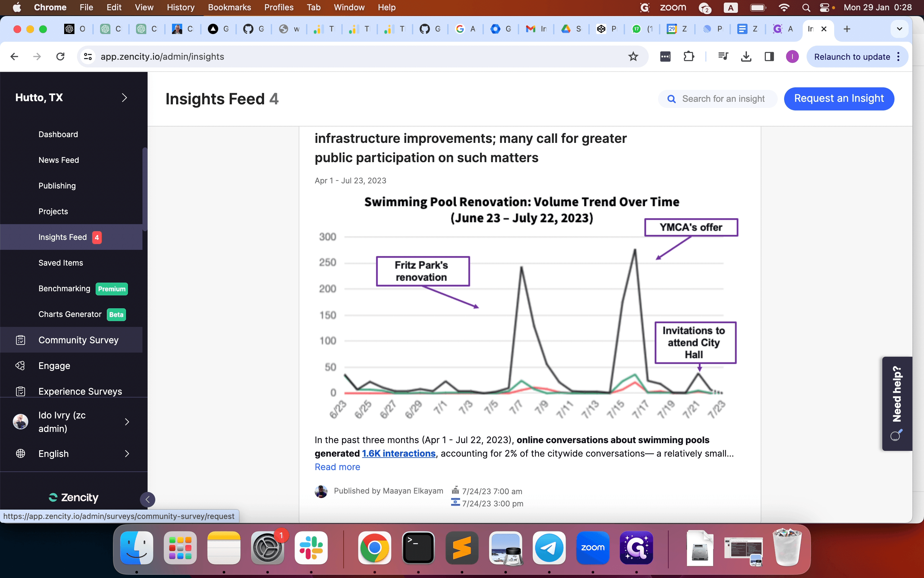Open Finder from the dock
This screenshot has height=578, width=924.
click(x=137, y=547)
